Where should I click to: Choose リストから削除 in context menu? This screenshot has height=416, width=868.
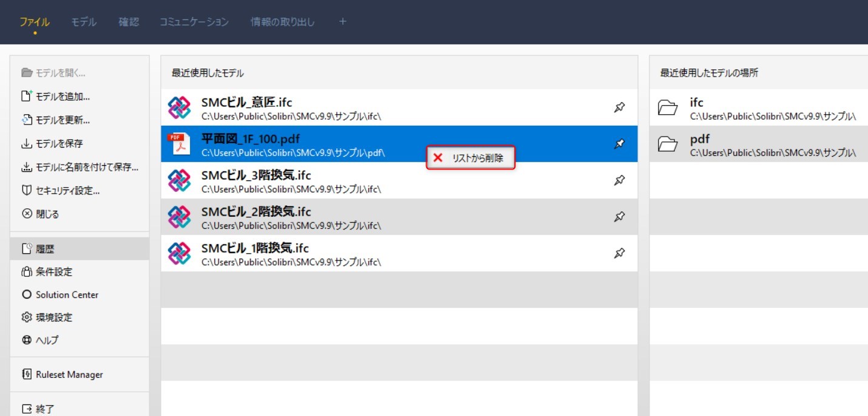point(470,158)
